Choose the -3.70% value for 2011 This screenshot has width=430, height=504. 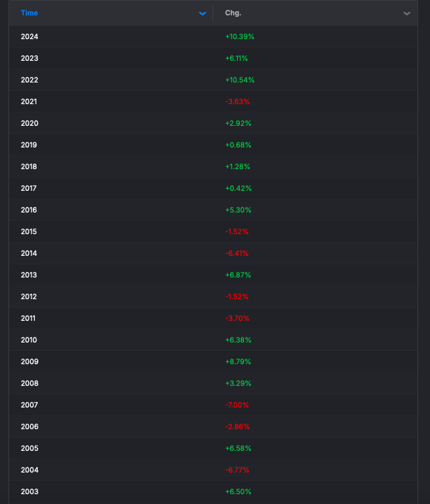tap(237, 318)
